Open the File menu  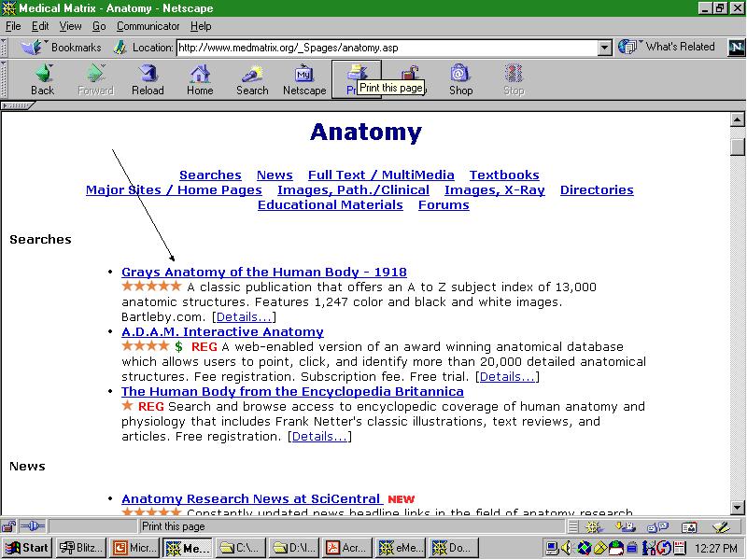13,26
